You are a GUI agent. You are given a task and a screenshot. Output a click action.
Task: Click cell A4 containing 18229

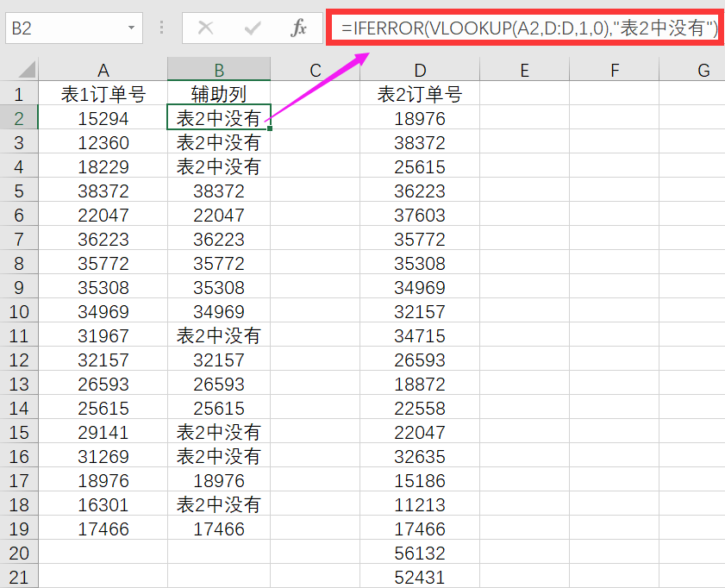[103, 167]
